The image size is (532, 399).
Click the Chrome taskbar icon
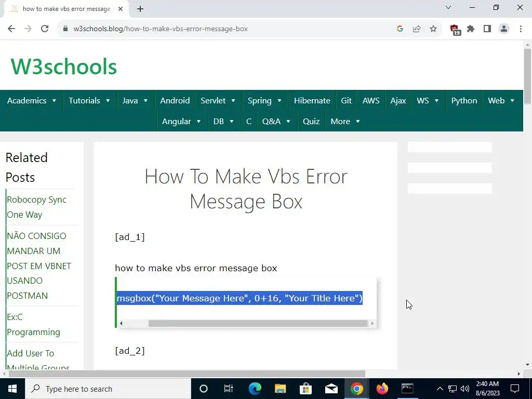[x=356, y=389]
